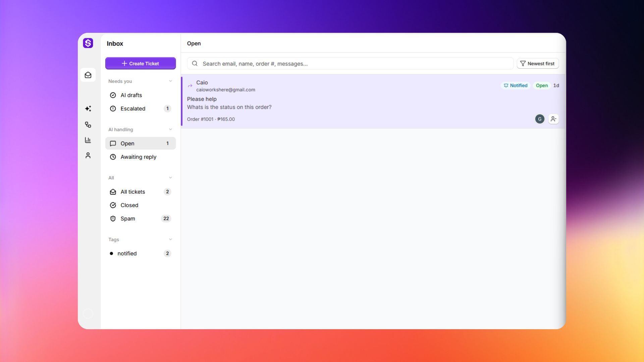Screen dimensions: 644x362
Task: Click the Escalated alert icon
Action: tap(113, 109)
